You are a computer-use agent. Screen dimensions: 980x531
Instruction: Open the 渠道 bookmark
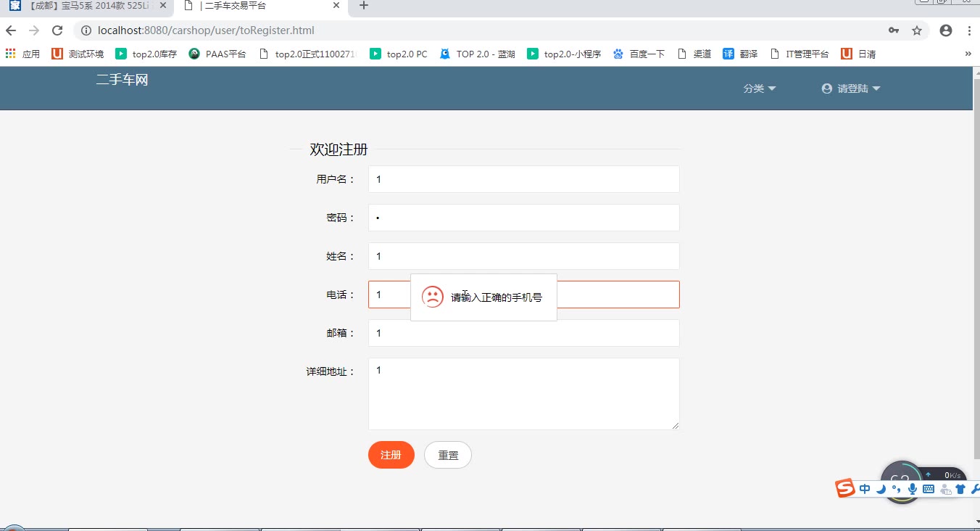pyautogui.click(x=694, y=54)
